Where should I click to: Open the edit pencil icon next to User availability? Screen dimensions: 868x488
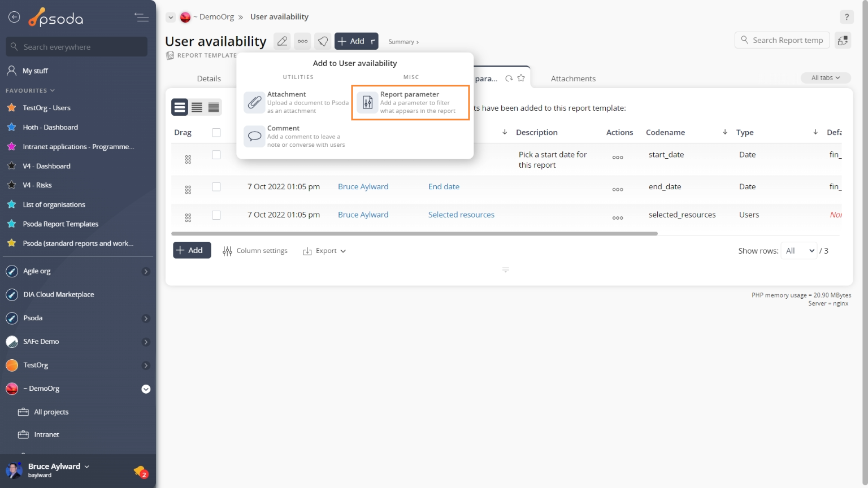(282, 41)
